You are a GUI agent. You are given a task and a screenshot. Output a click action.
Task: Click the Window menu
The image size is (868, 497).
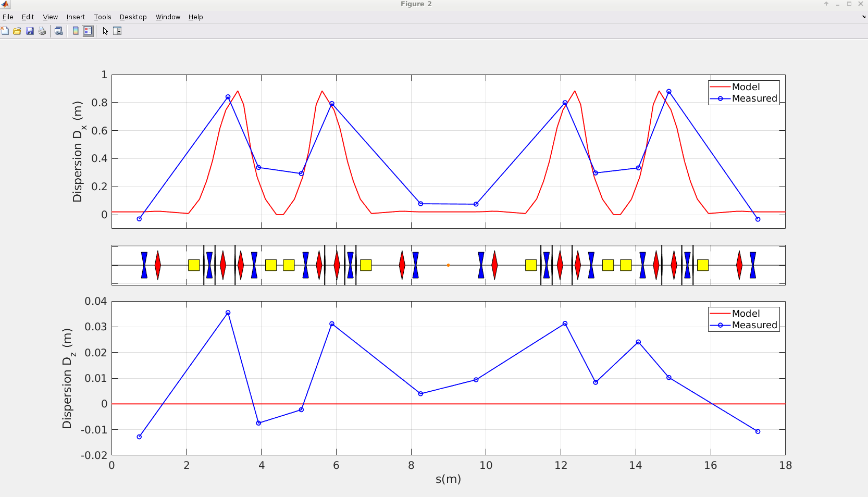point(168,17)
